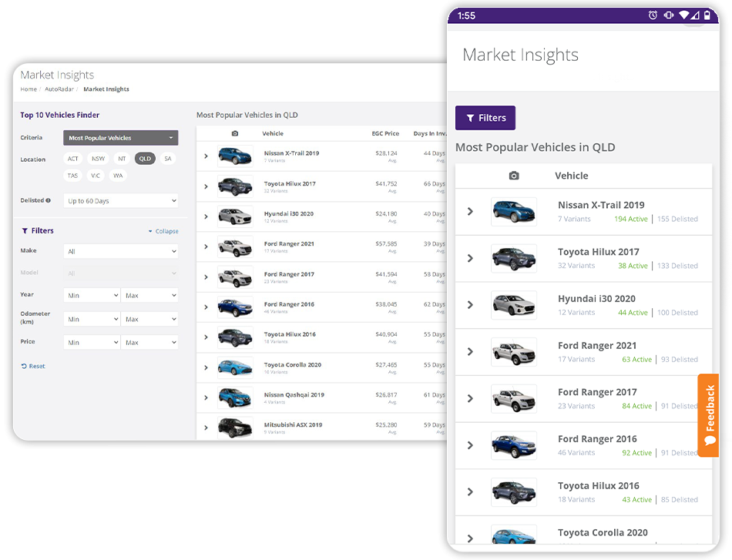Viewport: 732px width, 560px height.
Task: Click the Wi-Fi icon in phone status bar
Action: click(x=684, y=15)
